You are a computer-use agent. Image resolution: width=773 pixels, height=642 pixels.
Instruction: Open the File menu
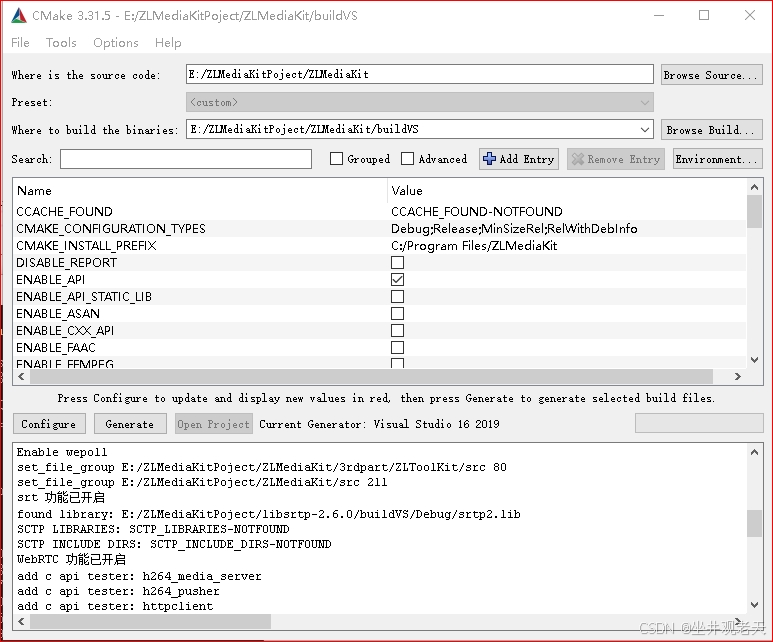(20, 43)
